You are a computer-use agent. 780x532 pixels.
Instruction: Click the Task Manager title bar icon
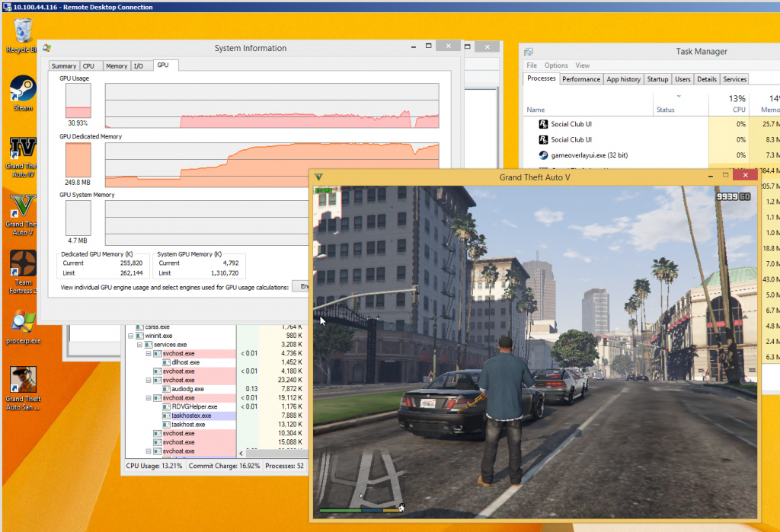coord(529,51)
